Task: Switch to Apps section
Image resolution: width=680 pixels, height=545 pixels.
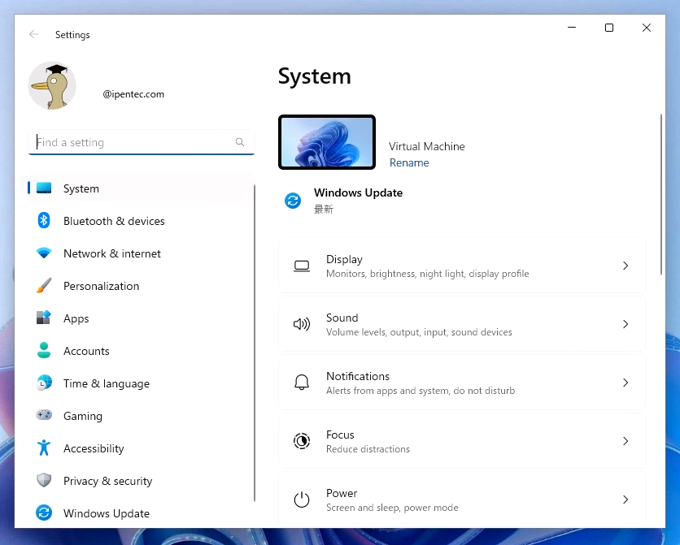Action: click(x=141, y=318)
